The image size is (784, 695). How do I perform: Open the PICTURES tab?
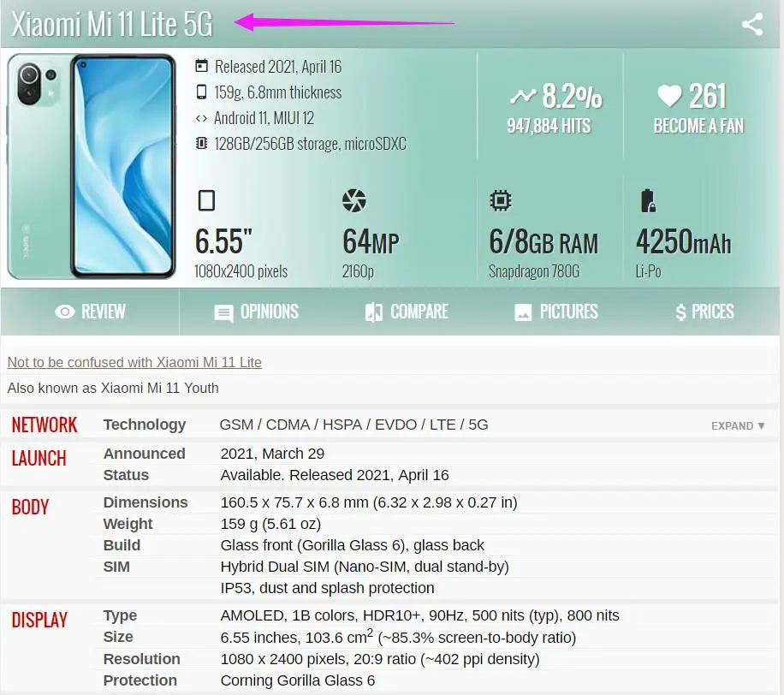[x=556, y=312]
